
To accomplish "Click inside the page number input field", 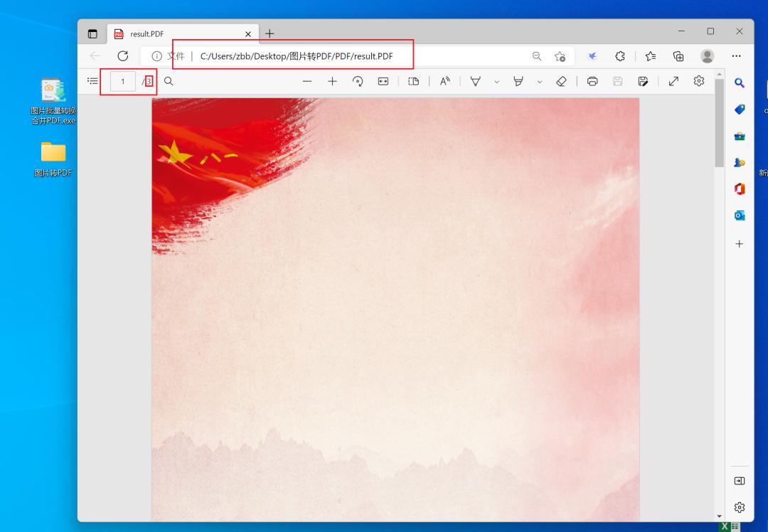I will click(x=122, y=81).
